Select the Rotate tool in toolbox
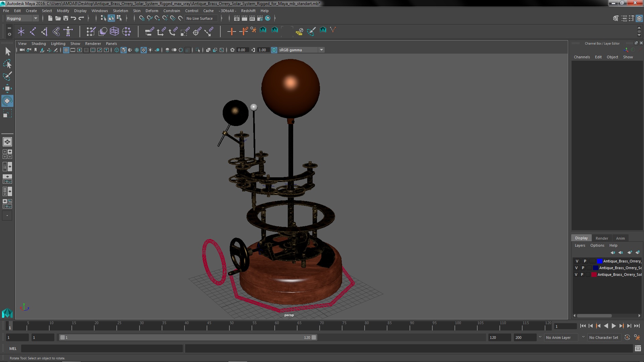Viewport: 644px width, 362px height. [7, 101]
